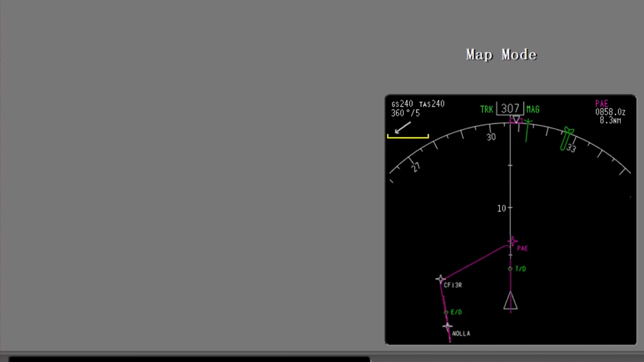Click the CF13R waypoint star symbol

[440, 279]
